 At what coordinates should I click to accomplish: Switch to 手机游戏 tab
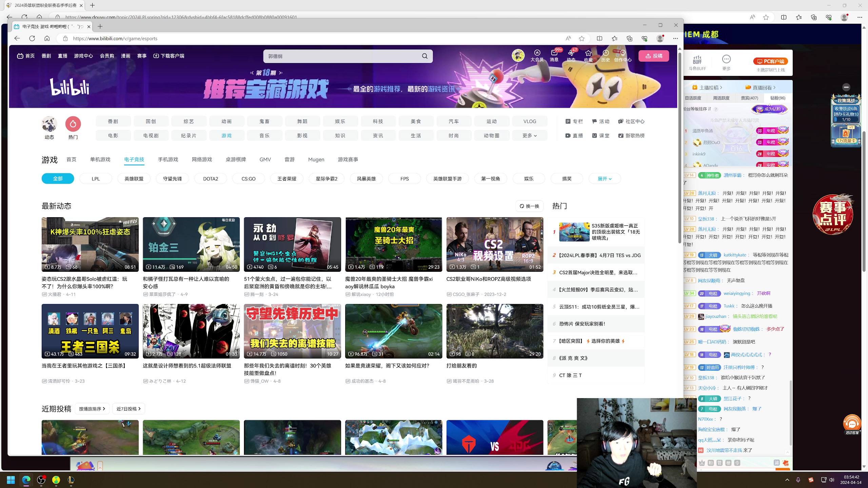point(168,159)
